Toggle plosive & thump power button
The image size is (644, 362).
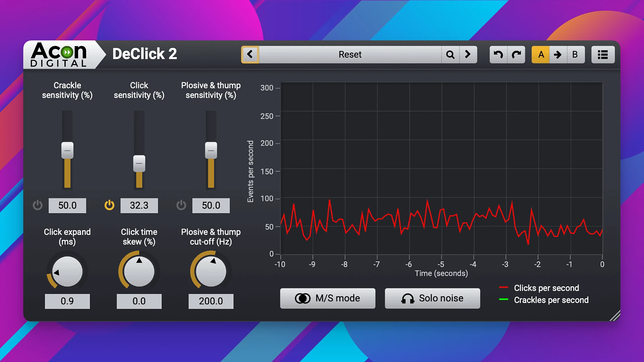tap(181, 205)
